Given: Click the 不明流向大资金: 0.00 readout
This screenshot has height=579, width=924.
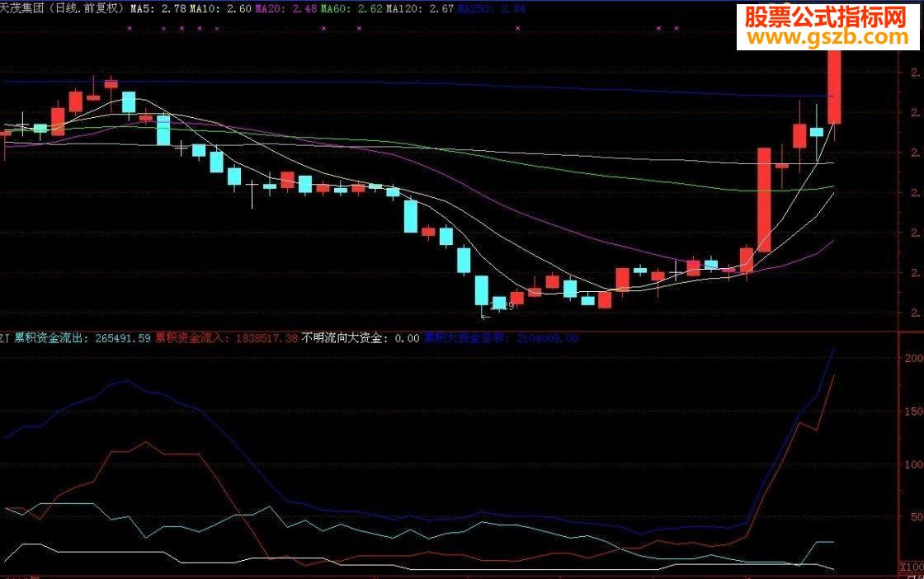Looking at the screenshot, I should coord(361,338).
